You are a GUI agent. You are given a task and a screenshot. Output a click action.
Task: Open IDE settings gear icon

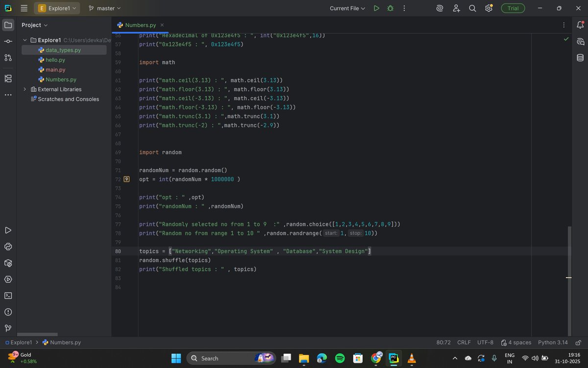click(x=489, y=8)
